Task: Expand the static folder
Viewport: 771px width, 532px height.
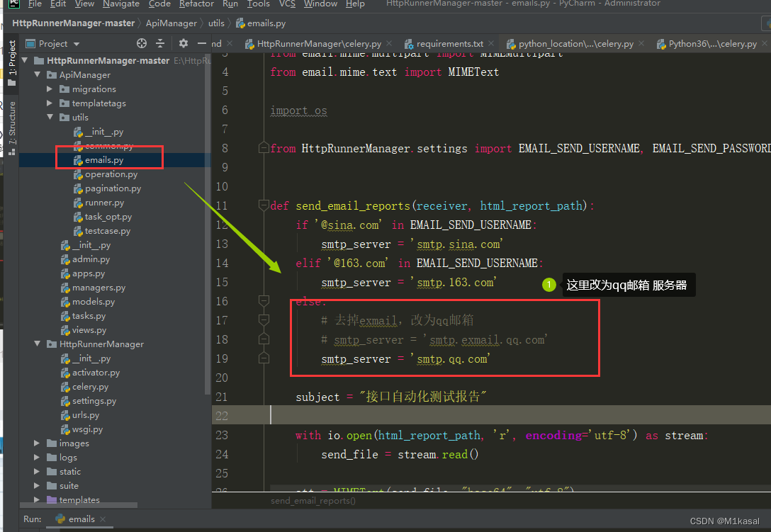Action: (37, 472)
